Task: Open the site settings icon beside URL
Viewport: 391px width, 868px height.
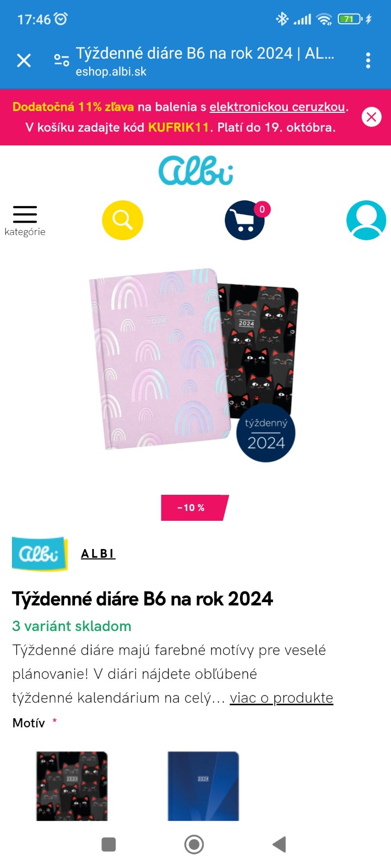Action: point(61,60)
